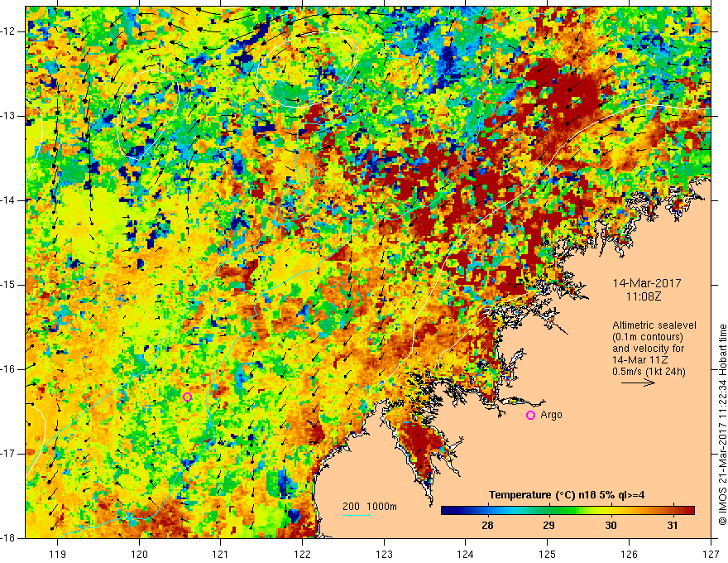The width and height of the screenshot is (728, 563).
Task: Click longitude axis label 123
Action: (384, 554)
